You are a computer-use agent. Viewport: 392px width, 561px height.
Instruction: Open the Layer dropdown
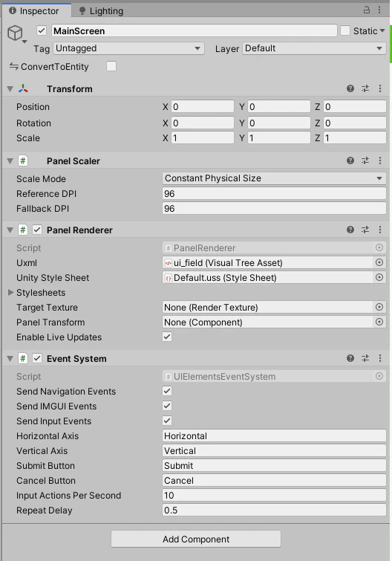(314, 48)
